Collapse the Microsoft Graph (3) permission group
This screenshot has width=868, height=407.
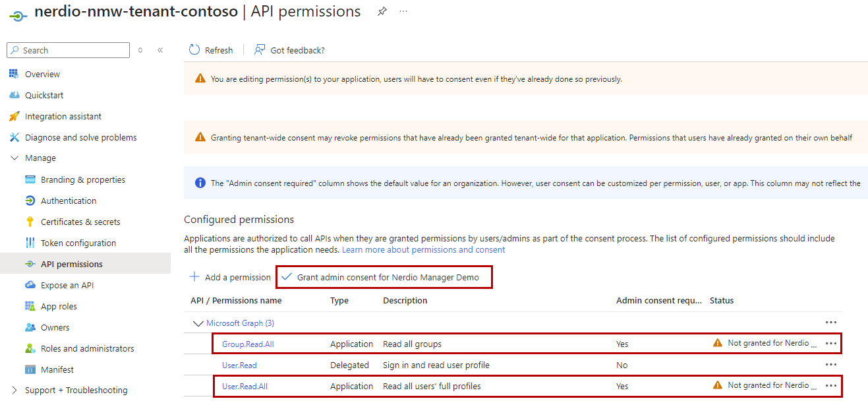tap(197, 323)
